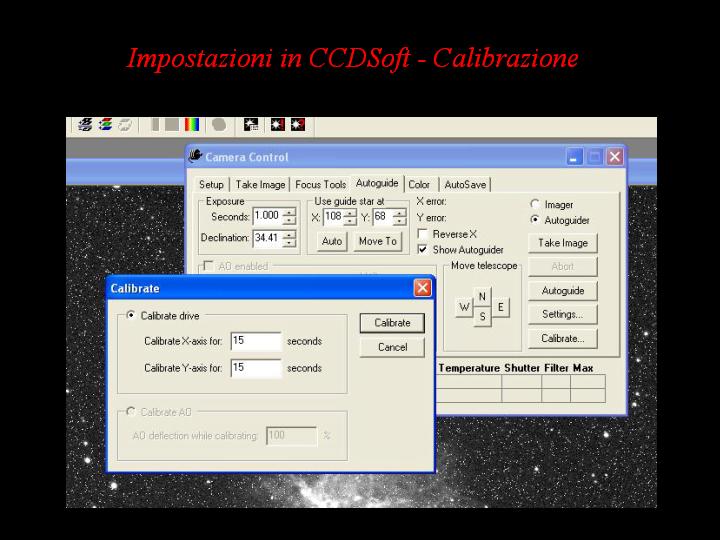Click the guide star X input field
Viewport: 720px width, 540px height.
pos(333,217)
